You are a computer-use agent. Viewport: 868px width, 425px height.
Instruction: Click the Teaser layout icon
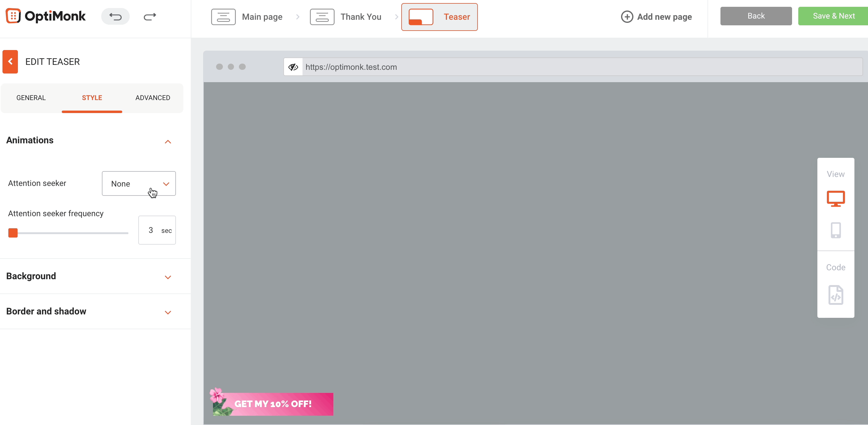click(x=421, y=17)
